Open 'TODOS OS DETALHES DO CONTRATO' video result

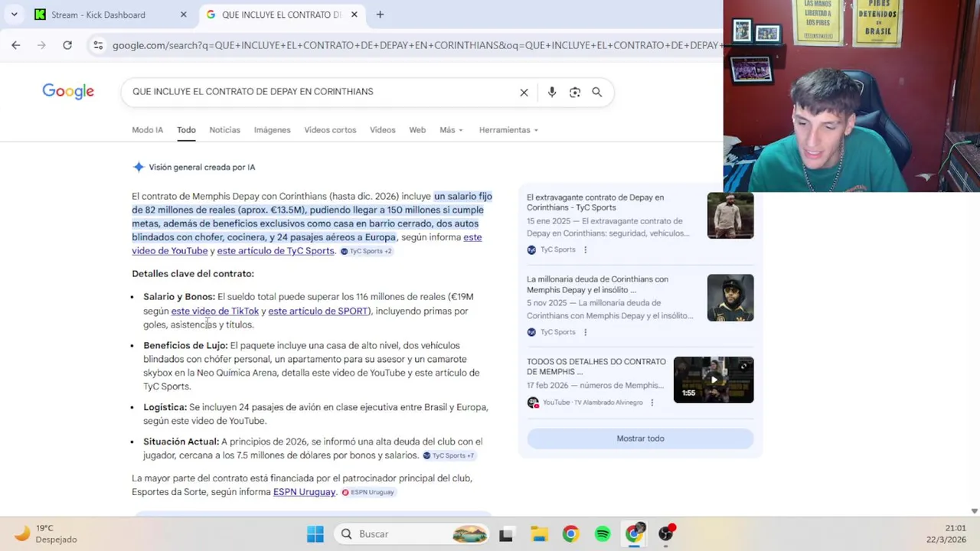(x=596, y=367)
